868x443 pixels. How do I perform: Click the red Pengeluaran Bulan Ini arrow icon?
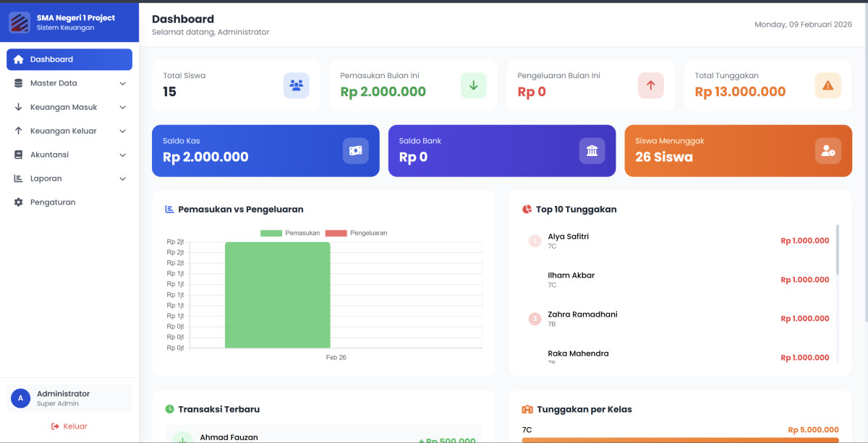(651, 85)
